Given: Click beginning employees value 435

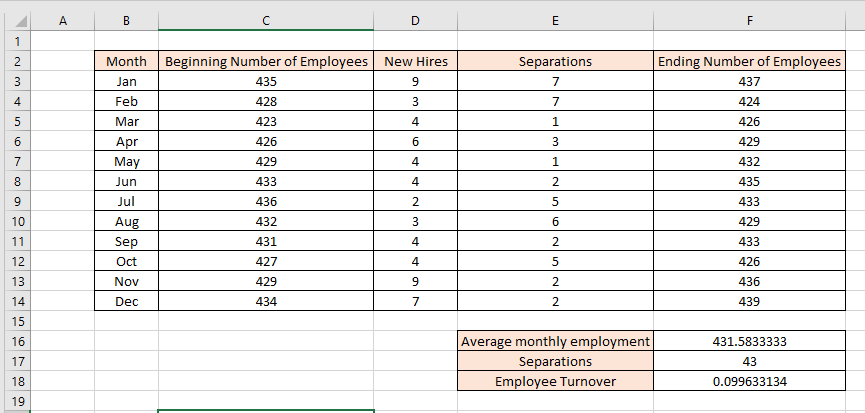Looking at the screenshot, I should [x=266, y=82].
